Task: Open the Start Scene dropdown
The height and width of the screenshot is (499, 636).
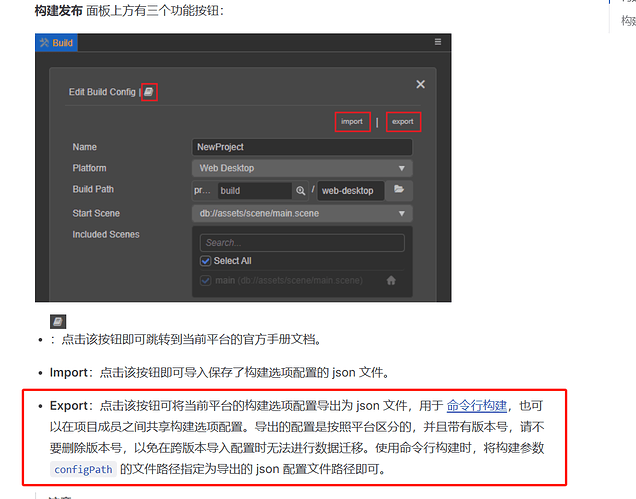Action: [x=302, y=213]
